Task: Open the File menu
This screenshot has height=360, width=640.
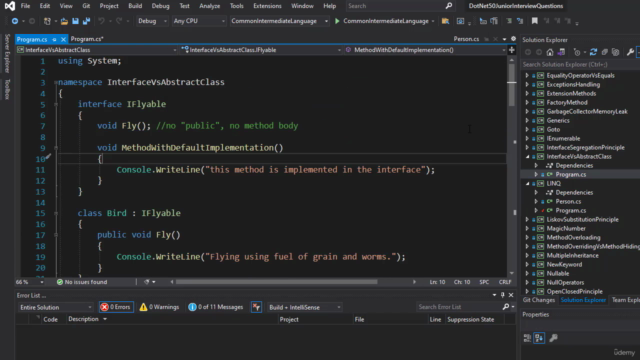Action: click(x=25, y=6)
